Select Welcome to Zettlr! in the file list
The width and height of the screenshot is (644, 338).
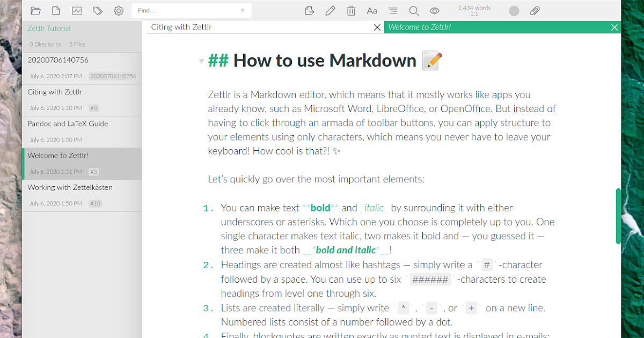coord(82,164)
